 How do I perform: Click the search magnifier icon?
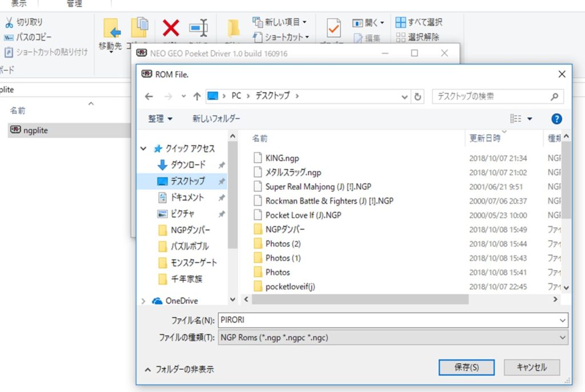pyautogui.click(x=554, y=97)
